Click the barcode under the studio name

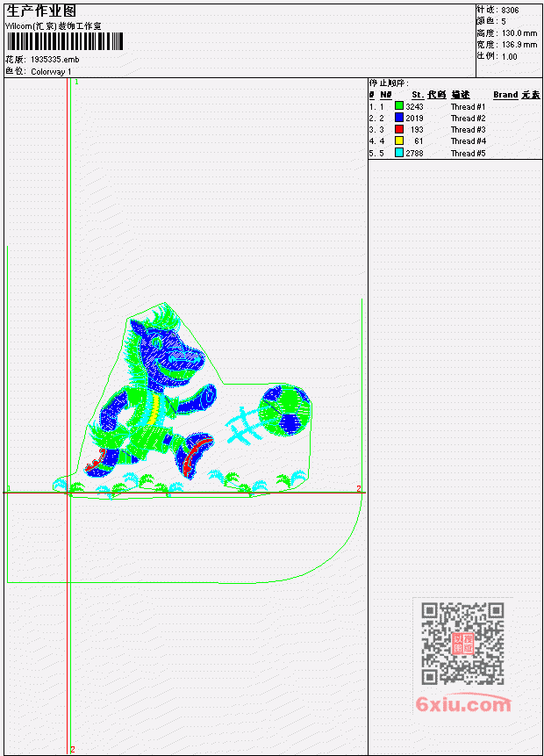coord(65,41)
